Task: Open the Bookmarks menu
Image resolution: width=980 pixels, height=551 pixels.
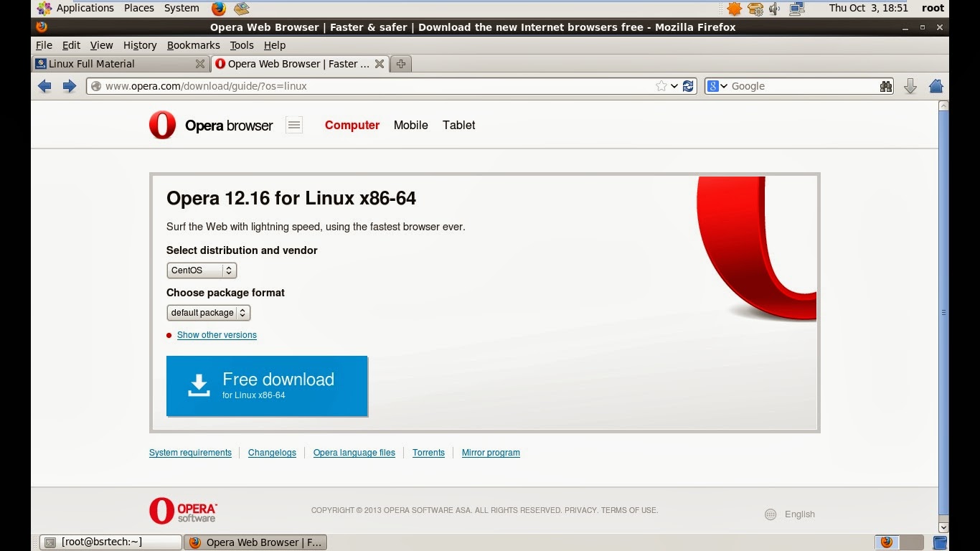Action: pos(194,45)
